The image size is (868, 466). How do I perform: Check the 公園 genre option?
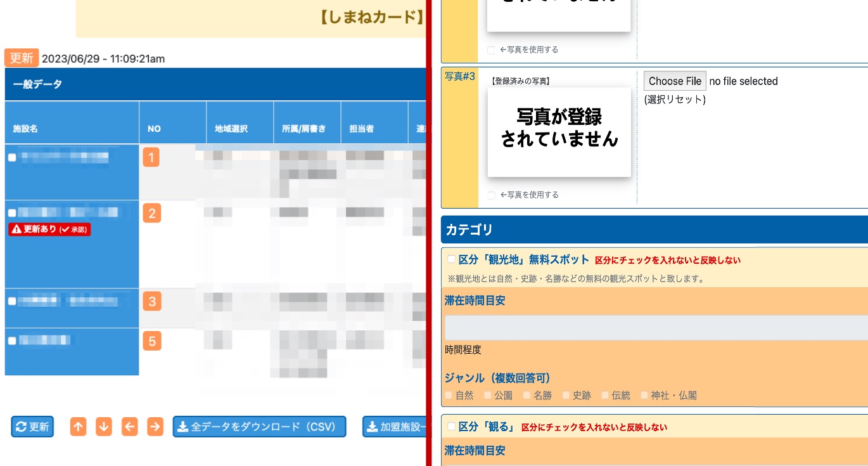(488, 395)
